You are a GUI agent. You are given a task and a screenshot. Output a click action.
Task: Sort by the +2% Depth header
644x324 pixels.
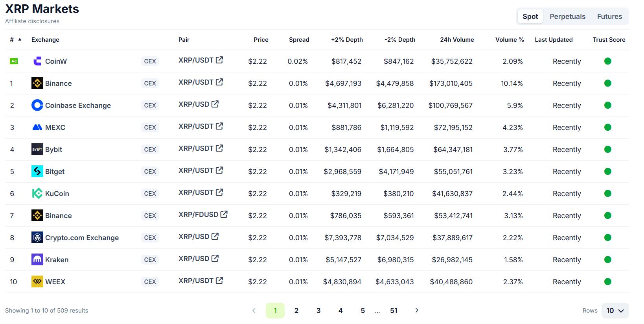[347, 40]
